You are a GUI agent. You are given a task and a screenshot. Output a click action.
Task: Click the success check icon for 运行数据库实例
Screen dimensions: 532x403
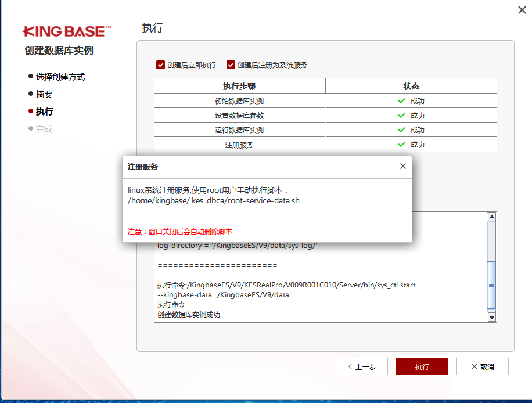click(400, 129)
